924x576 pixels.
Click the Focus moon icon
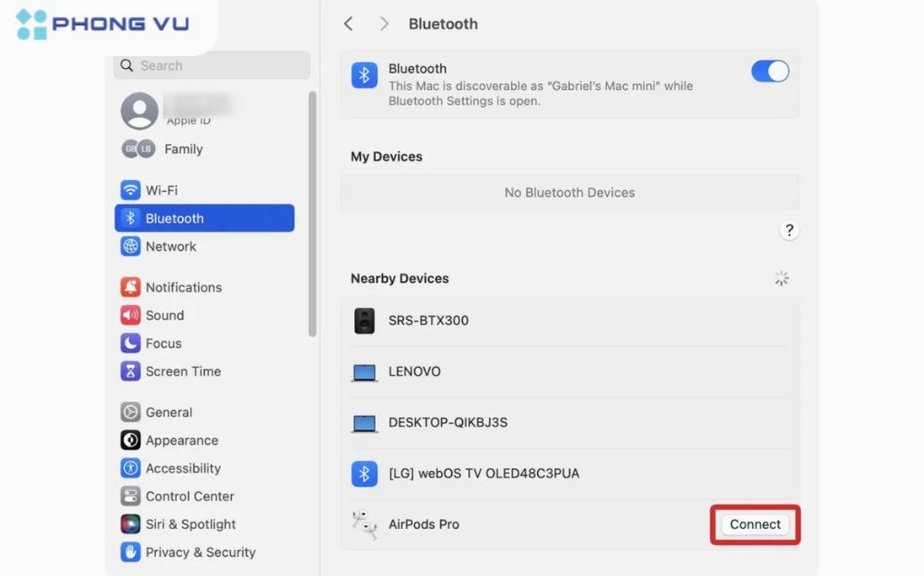(x=131, y=342)
